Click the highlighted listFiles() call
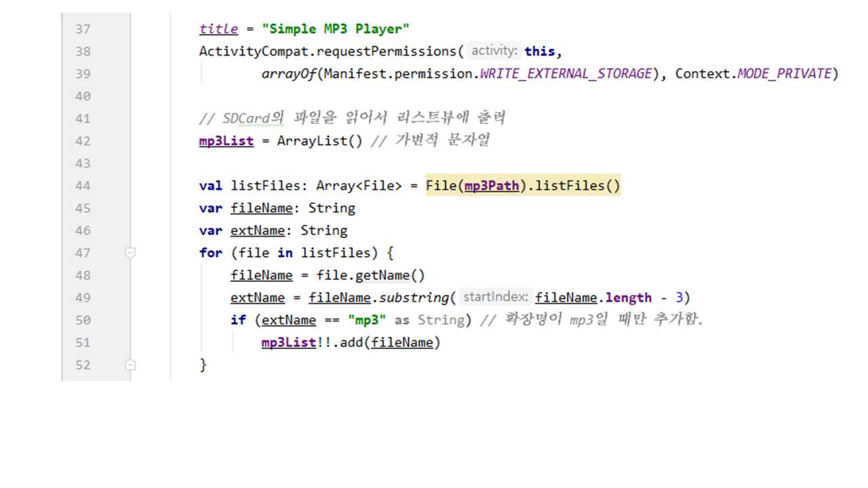 click(577, 186)
